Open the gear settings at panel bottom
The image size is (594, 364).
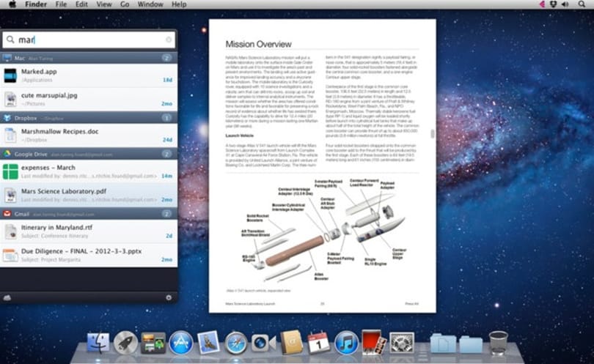169,298
